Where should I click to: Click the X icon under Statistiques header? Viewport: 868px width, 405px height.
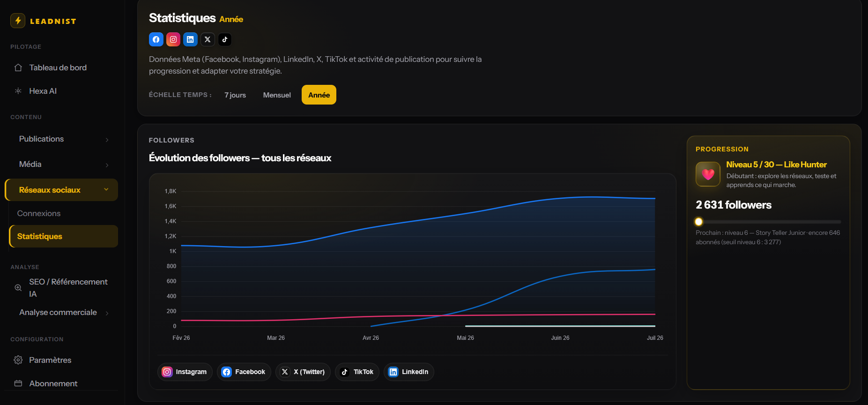coord(208,39)
